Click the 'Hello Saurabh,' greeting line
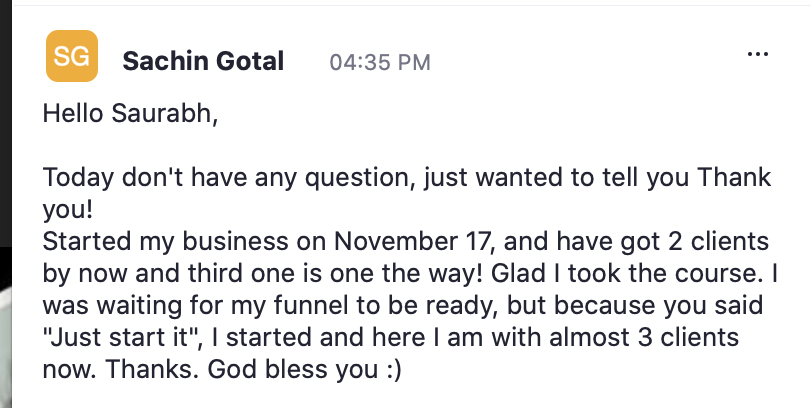This screenshot has height=408, width=812. pyautogui.click(x=130, y=113)
